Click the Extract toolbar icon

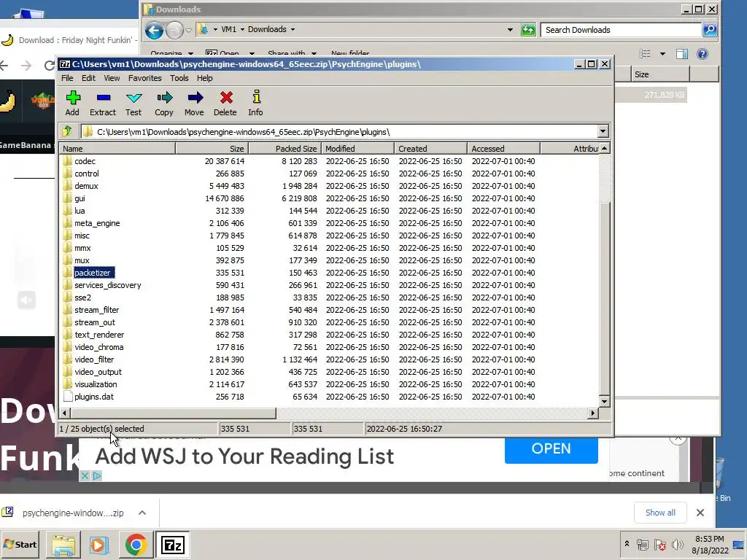(103, 98)
